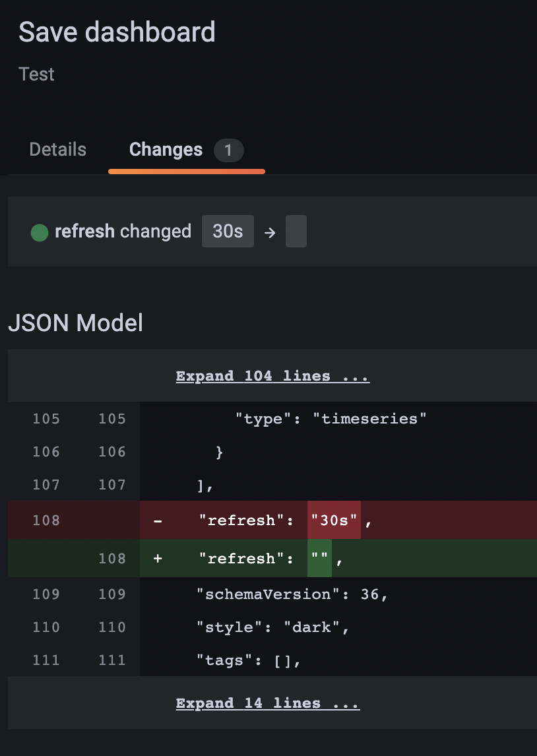Viewport: 537px width, 756px height.
Task: Click the JSON Model heading
Action: click(75, 323)
